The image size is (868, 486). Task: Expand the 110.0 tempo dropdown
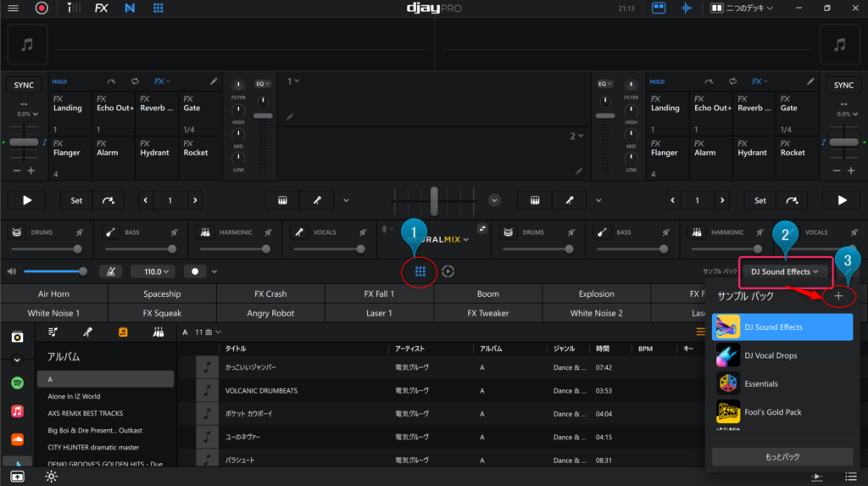click(153, 271)
